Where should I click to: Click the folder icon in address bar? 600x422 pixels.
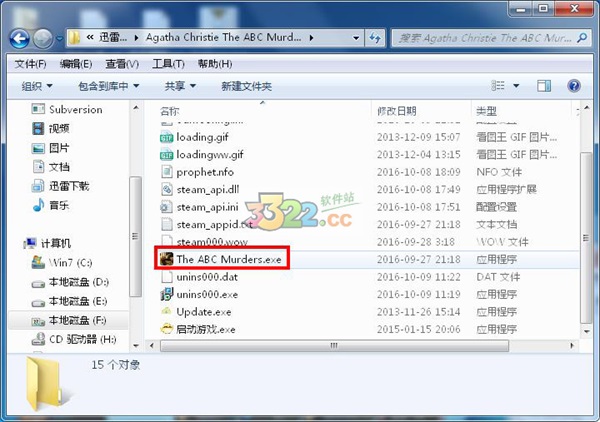tap(74, 37)
